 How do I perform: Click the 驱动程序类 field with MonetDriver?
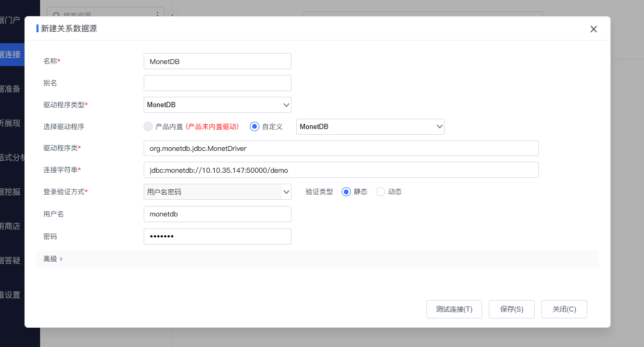coord(341,148)
